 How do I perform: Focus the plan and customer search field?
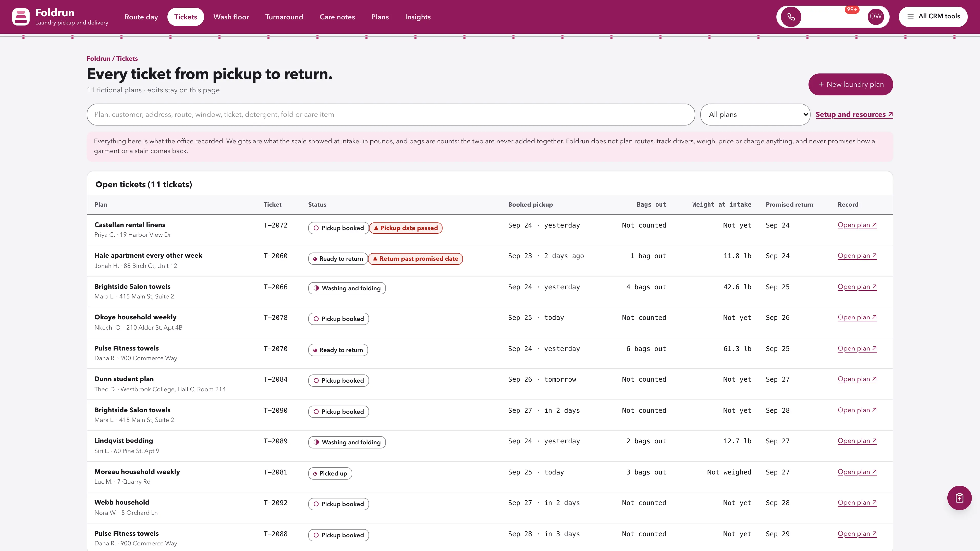(x=391, y=115)
